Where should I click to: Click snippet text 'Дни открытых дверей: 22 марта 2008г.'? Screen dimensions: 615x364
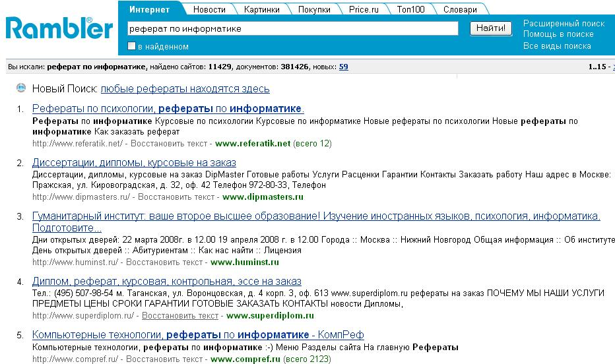coord(109,239)
